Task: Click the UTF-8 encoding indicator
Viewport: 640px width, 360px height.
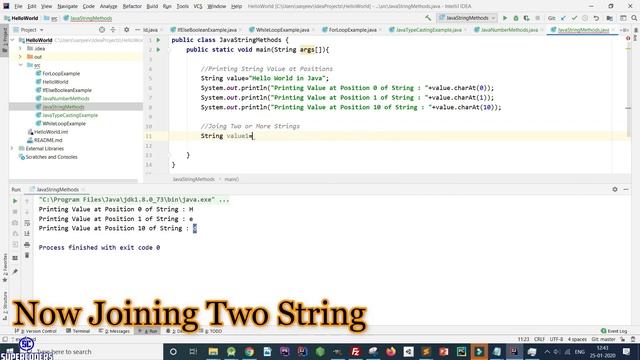Action: (x=556, y=339)
